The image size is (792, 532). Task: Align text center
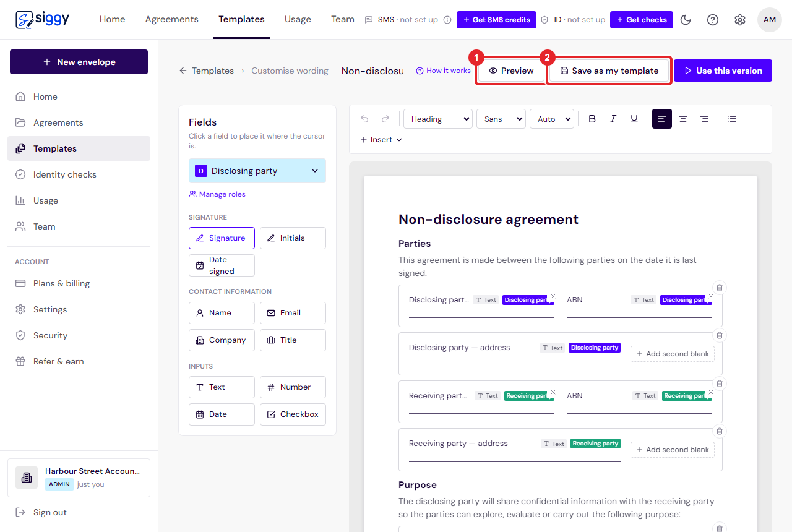click(x=683, y=119)
